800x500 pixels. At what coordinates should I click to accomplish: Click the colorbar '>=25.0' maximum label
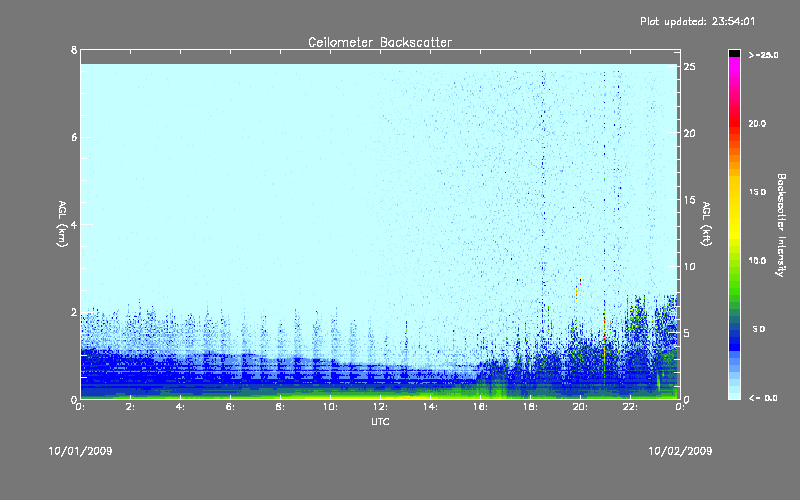tap(763, 55)
